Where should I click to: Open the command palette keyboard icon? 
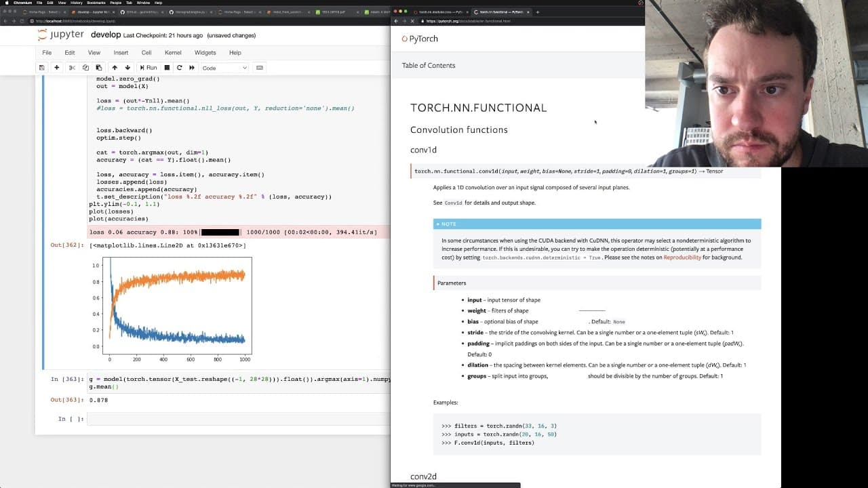(x=261, y=68)
